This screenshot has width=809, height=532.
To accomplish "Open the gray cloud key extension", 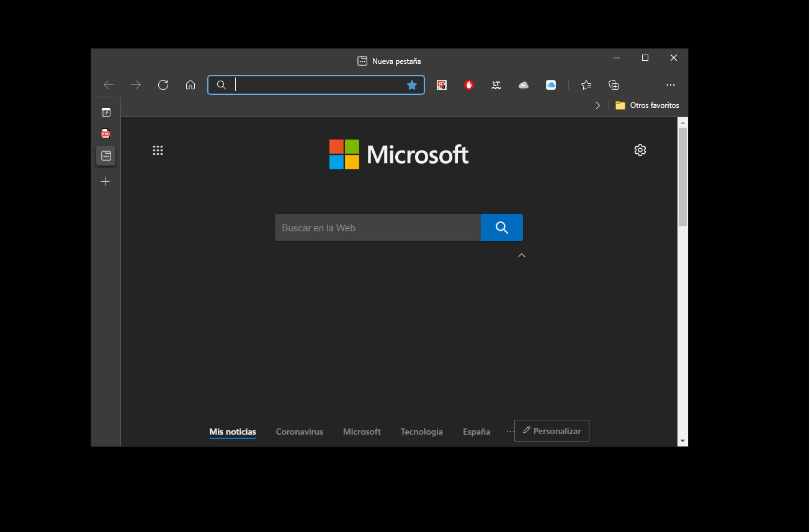I will pyautogui.click(x=524, y=85).
